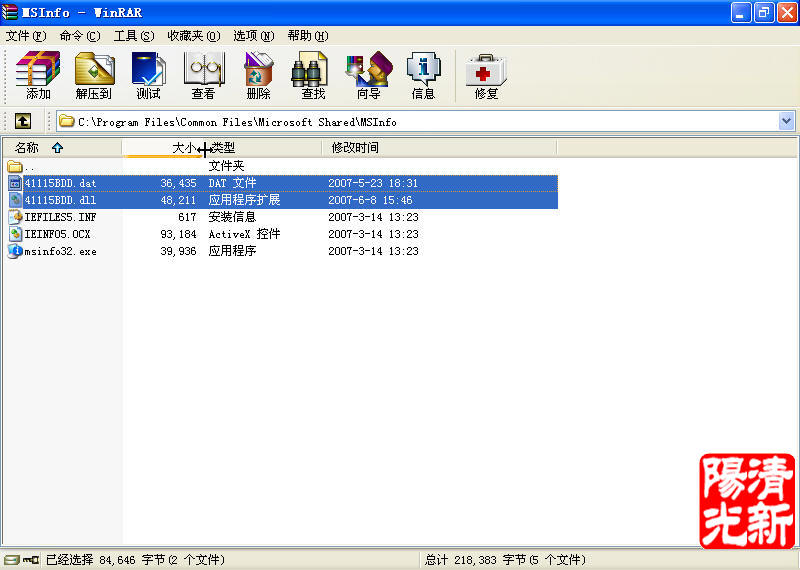Click the folder icon in address bar

pos(66,121)
